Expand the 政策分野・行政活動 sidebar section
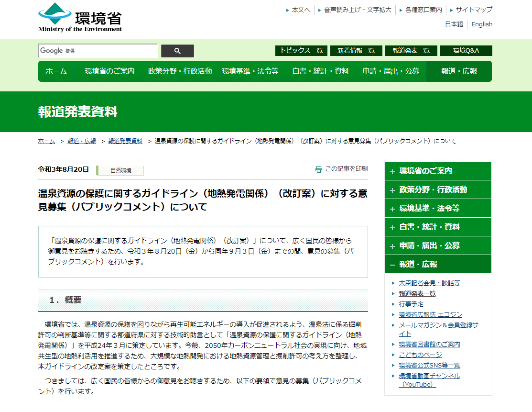The width and height of the screenshot is (532, 412). [438, 189]
